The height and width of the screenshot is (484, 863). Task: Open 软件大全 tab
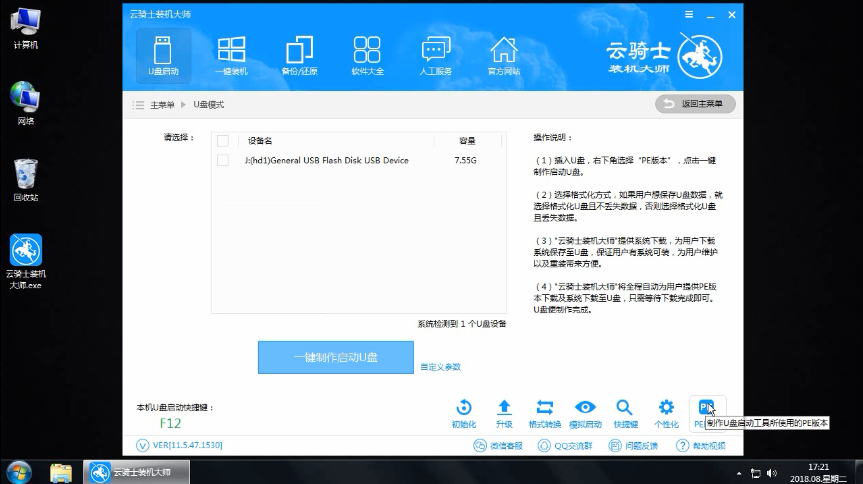pyautogui.click(x=367, y=56)
